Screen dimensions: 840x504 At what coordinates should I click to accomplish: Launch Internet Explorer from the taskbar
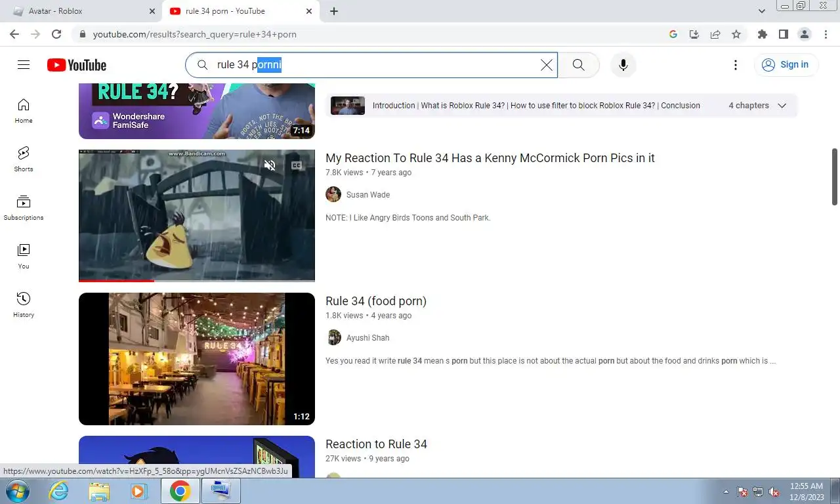coord(59,491)
